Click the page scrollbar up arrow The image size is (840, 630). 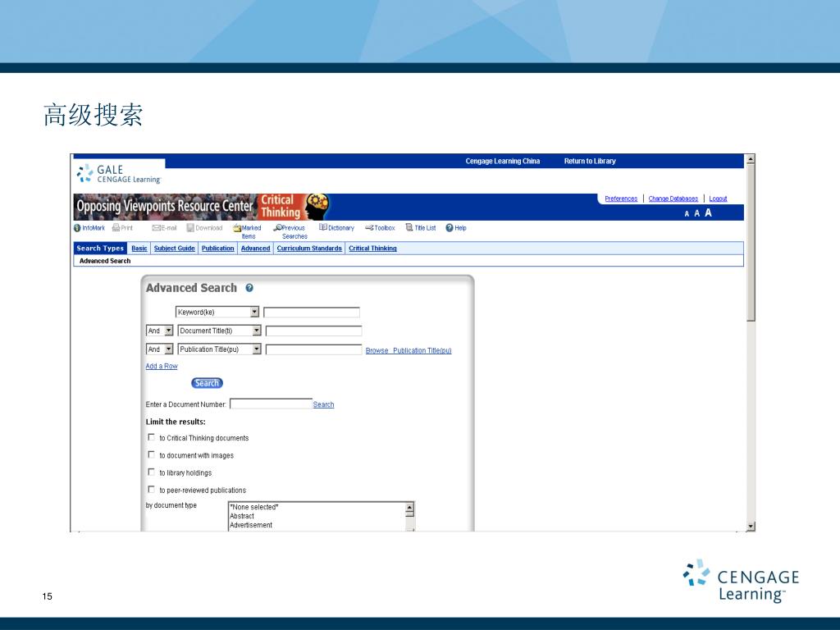(x=751, y=159)
